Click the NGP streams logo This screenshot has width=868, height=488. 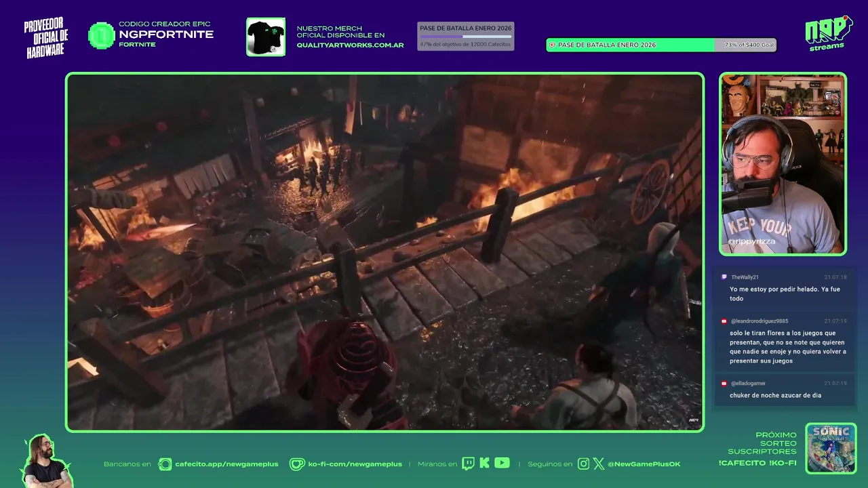(829, 33)
